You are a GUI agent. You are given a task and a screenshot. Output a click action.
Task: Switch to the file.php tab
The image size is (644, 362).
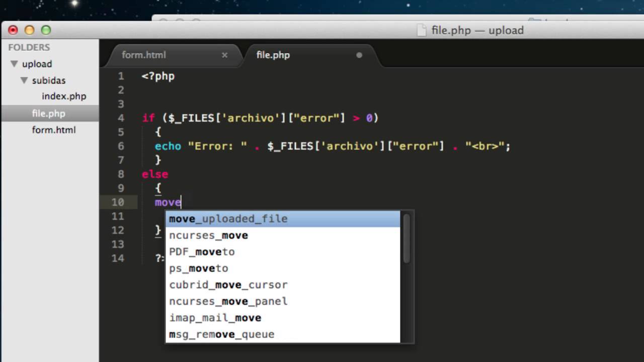[x=273, y=55]
